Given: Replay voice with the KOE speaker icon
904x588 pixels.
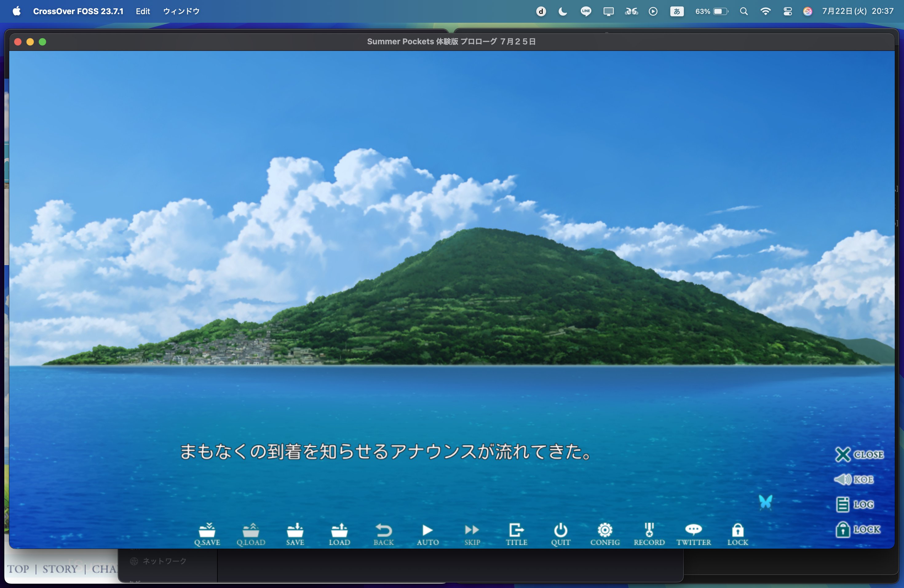Looking at the screenshot, I should 854,479.
